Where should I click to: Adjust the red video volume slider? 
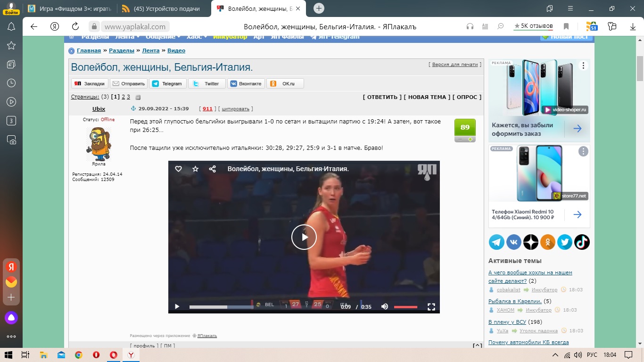coord(405,307)
